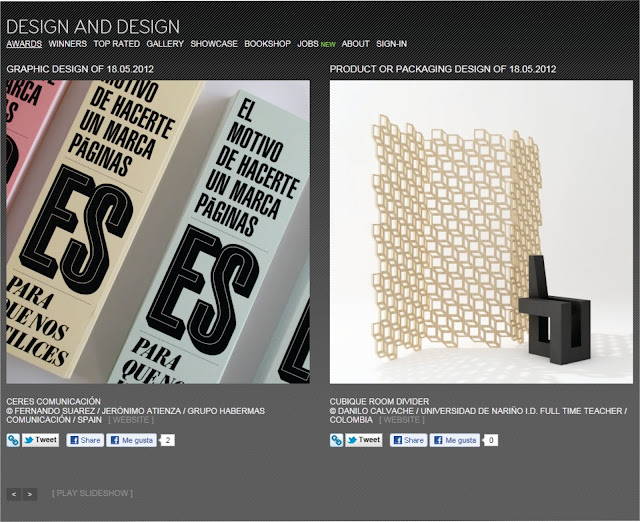This screenshot has height=522, width=640.
Task: Copy link icon under Cubique Room Divider
Action: click(x=336, y=440)
